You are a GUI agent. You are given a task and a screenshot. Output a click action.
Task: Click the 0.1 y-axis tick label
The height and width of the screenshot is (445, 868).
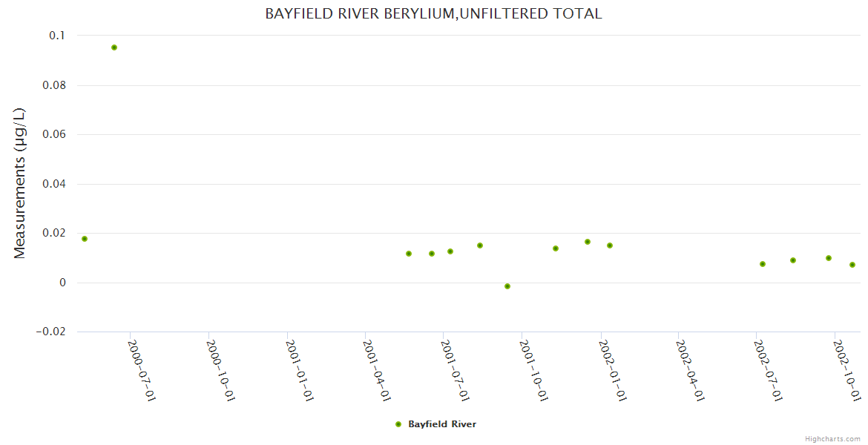pyautogui.click(x=57, y=36)
